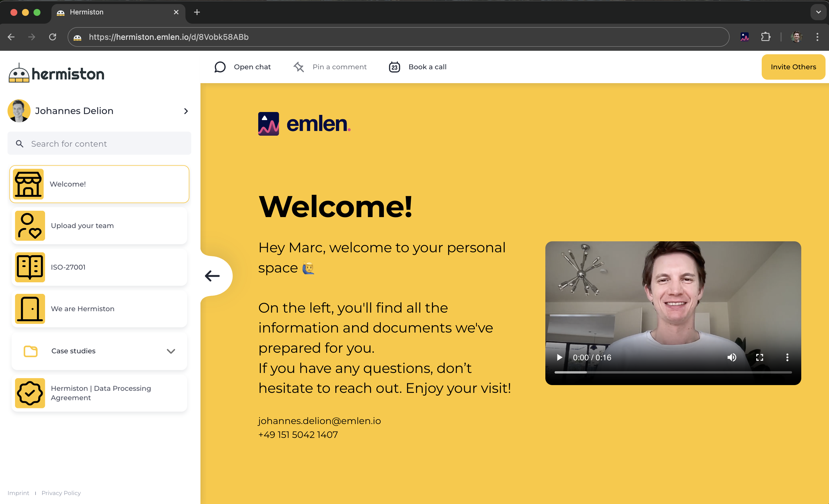This screenshot has width=829, height=504.
Task: Open the Privacy Policy link
Action: [x=61, y=493]
